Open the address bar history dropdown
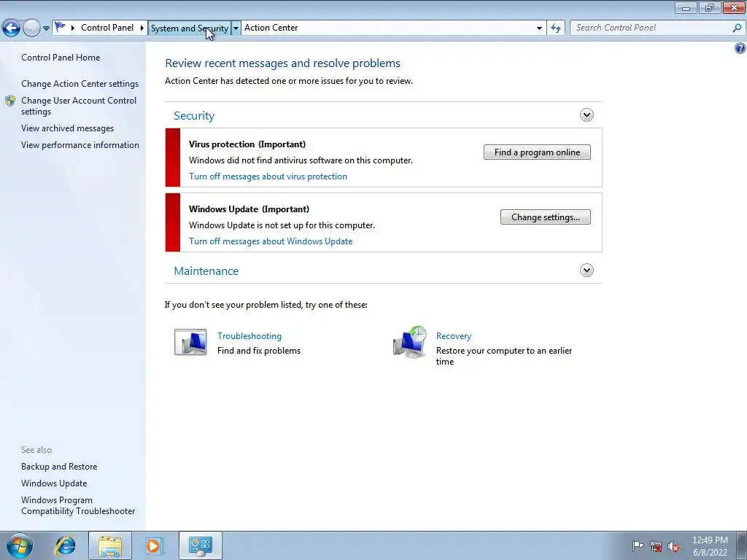Image resolution: width=747 pixels, height=560 pixels. click(539, 28)
